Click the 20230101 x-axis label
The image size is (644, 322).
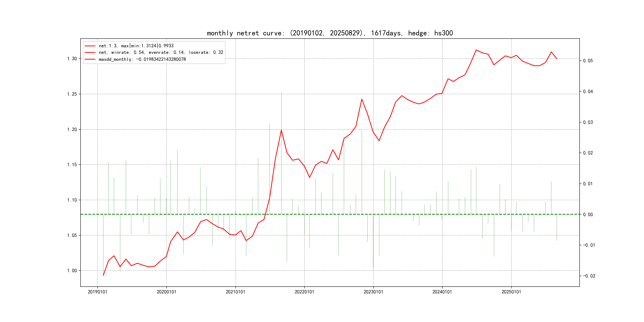tap(373, 292)
